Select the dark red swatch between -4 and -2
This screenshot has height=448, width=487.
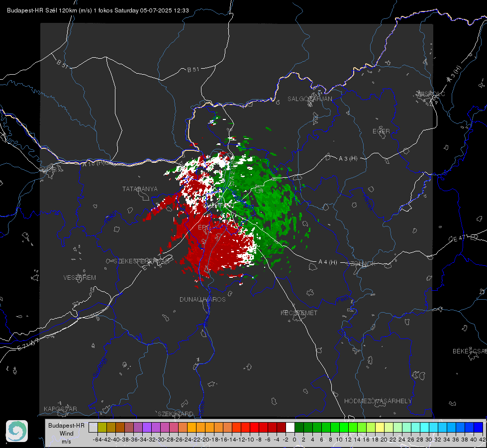[x=281, y=427]
